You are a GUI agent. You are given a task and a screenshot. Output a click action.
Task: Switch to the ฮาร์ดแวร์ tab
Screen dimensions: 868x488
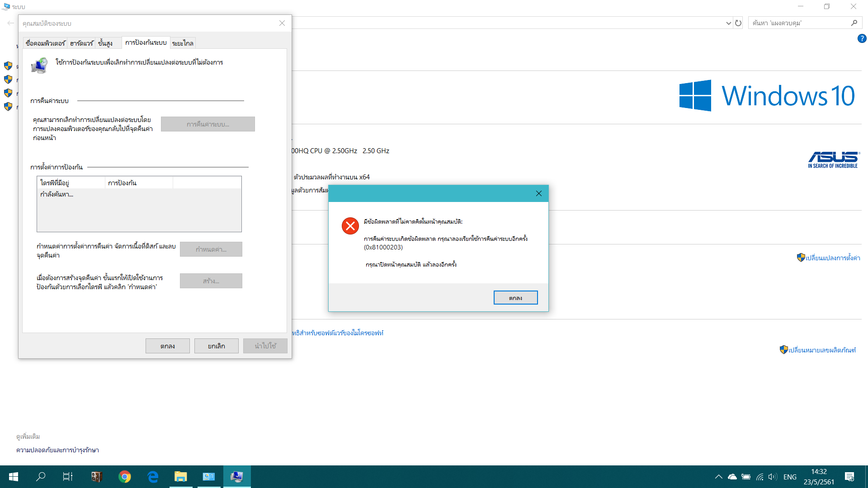pos(81,43)
